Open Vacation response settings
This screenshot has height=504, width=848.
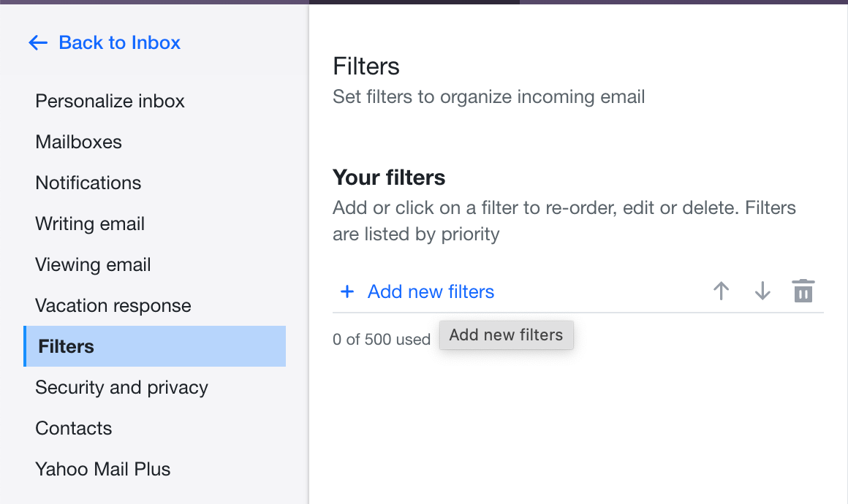(x=113, y=305)
